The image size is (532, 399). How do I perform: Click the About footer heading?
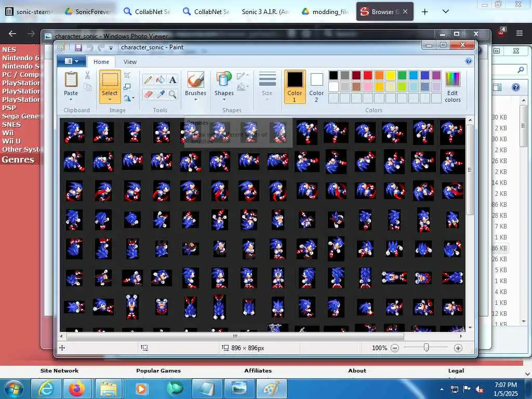tap(357, 371)
